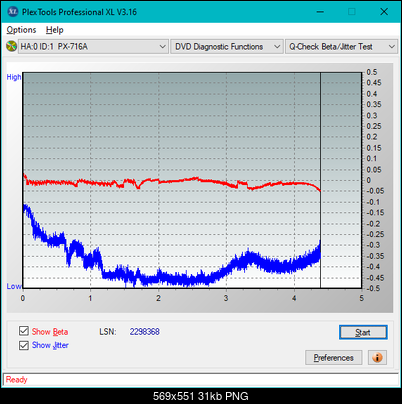402x404 pixels.
Task: Open the Preferences dialog
Action: (333, 358)
